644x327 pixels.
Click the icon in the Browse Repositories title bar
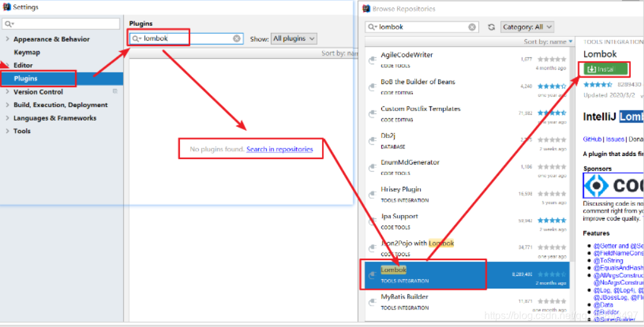366,9
